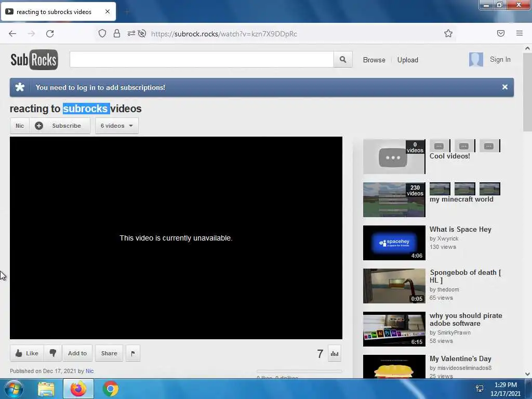Close the 'reacting to subrocks videos' tab

coord(108,11)
